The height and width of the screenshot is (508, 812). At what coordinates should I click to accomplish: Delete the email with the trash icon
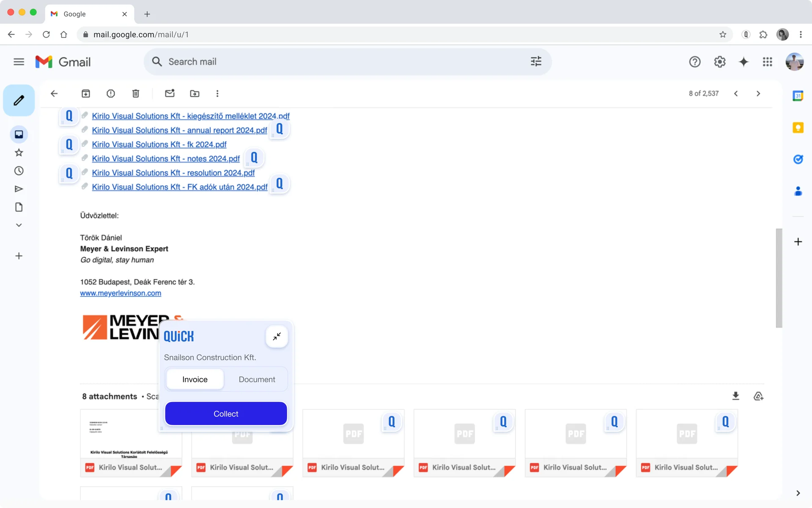coord(136,94)
